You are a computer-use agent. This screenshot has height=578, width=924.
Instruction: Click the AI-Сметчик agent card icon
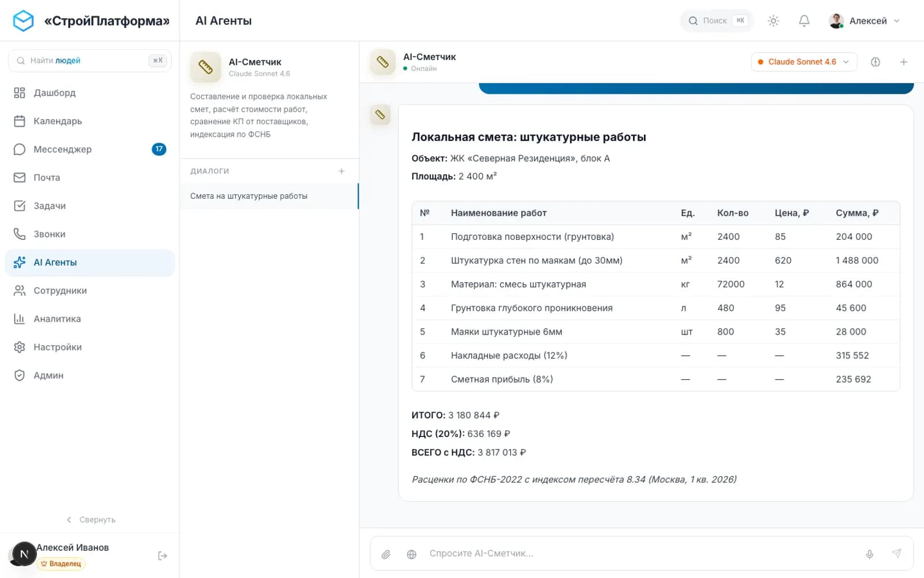[206, 67]
